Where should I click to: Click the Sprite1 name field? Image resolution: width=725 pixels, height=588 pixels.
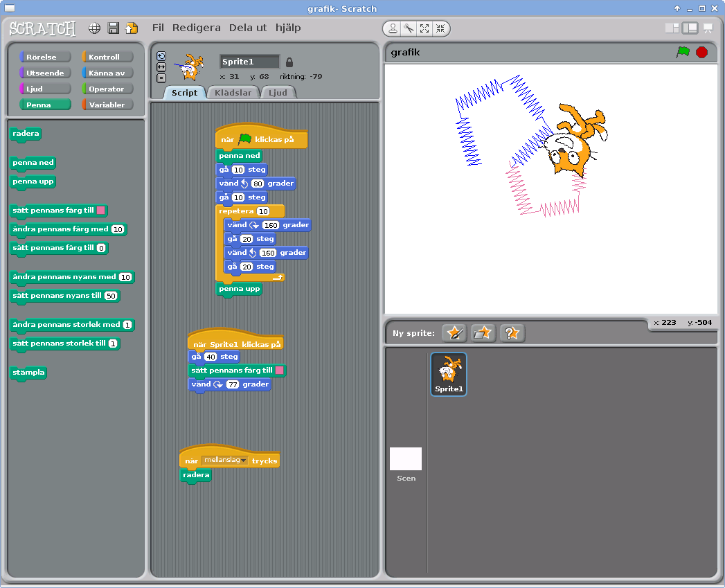250,62
